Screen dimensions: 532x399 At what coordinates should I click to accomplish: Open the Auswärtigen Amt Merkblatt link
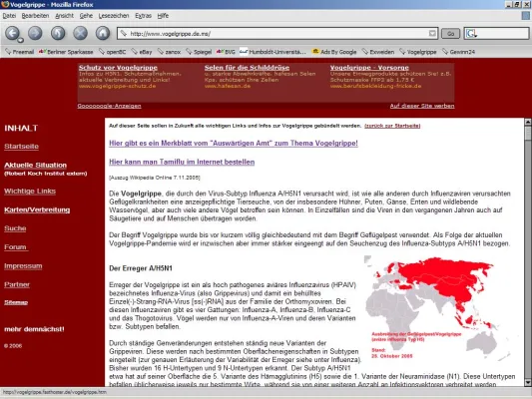(234, 144)
